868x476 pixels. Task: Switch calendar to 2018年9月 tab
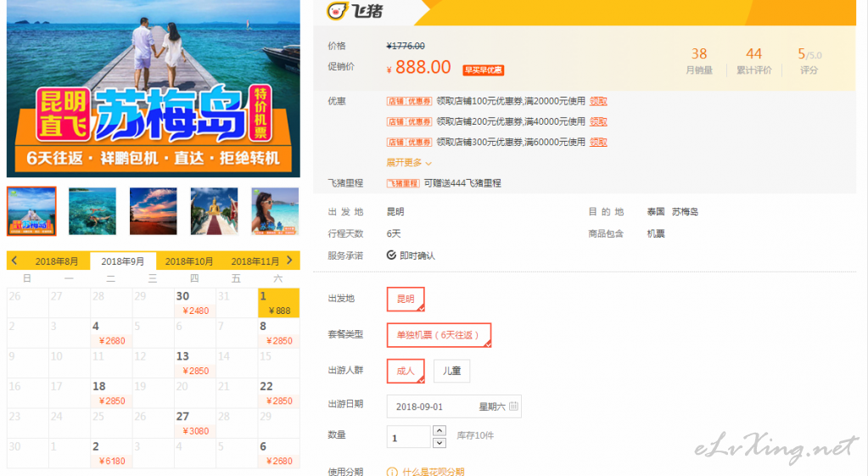122,261
